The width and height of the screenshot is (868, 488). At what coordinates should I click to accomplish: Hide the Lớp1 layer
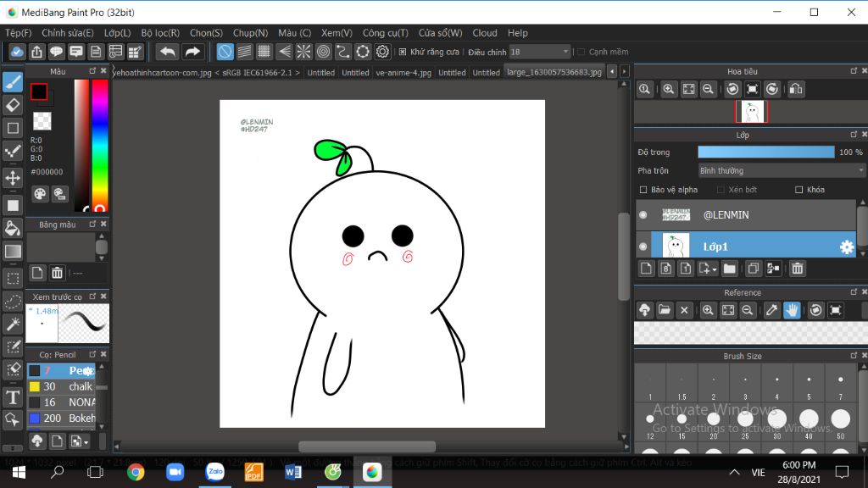(643, 247)
